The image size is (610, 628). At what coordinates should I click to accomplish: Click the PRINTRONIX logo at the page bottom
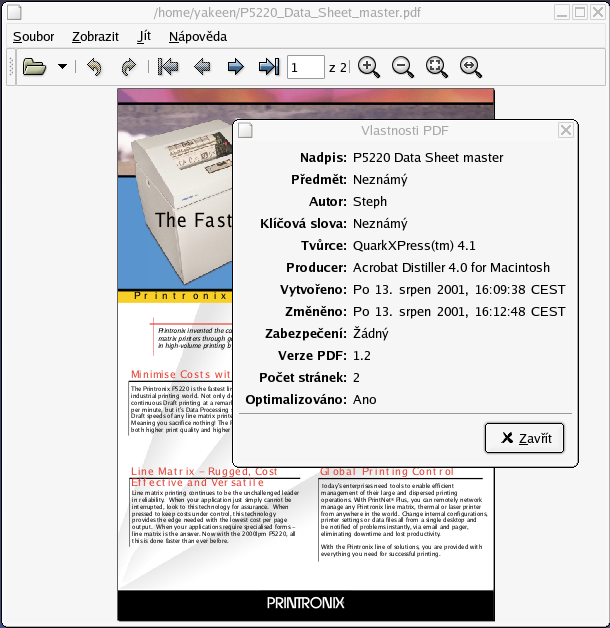tap(305, 603)
